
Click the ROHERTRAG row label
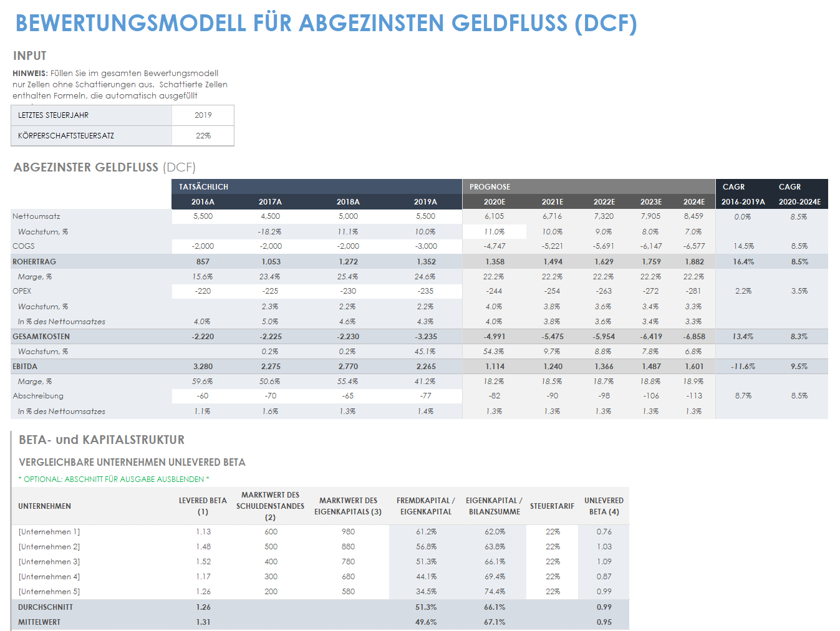point(34,262)
